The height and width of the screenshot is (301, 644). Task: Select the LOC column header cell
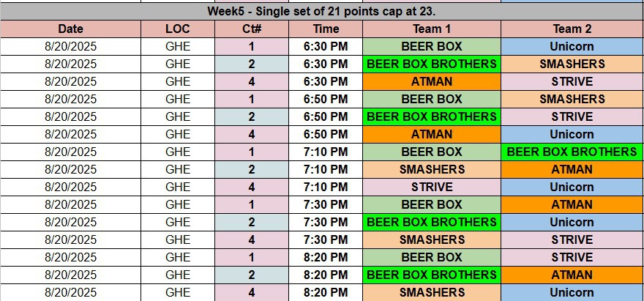(x=178, y=29)
